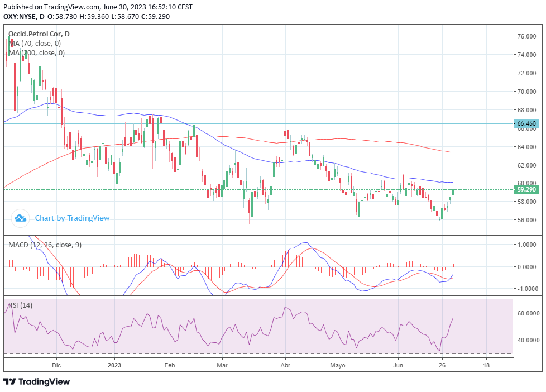546x392 pixels.
Task: Click the 'Dic' time axis label
Action: (x=56, y=365)
